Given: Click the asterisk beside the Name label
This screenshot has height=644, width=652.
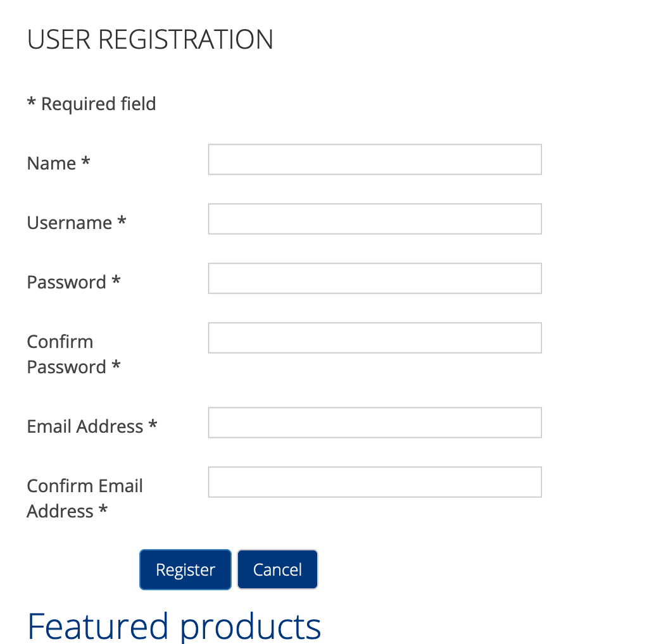Looking at the screenshot, I should 85,163.
